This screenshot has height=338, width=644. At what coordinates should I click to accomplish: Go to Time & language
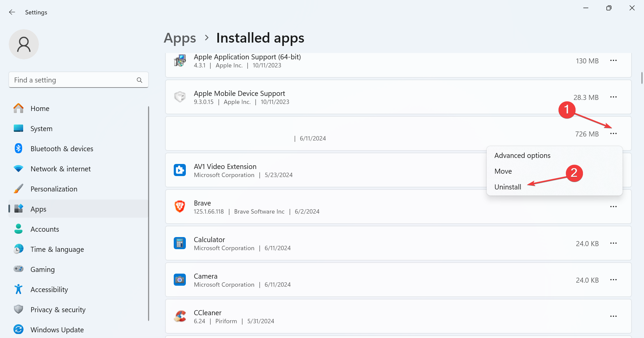click(78, 249)
